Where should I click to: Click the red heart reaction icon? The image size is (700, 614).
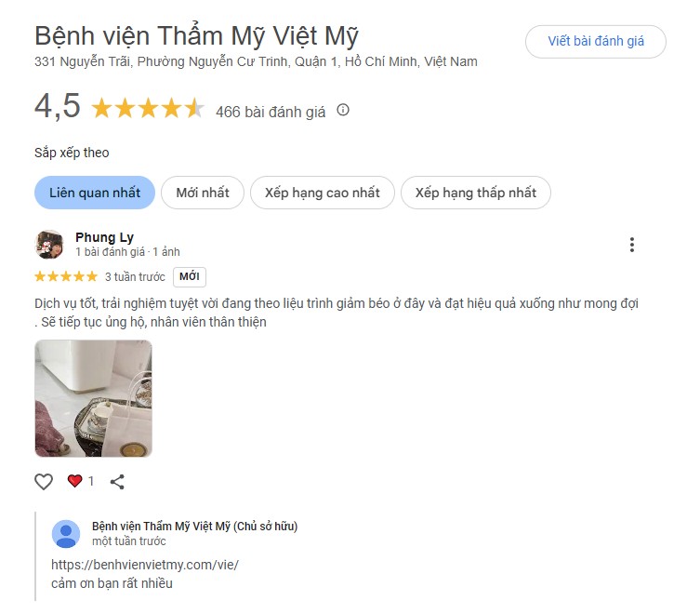[x=74, y=481]
